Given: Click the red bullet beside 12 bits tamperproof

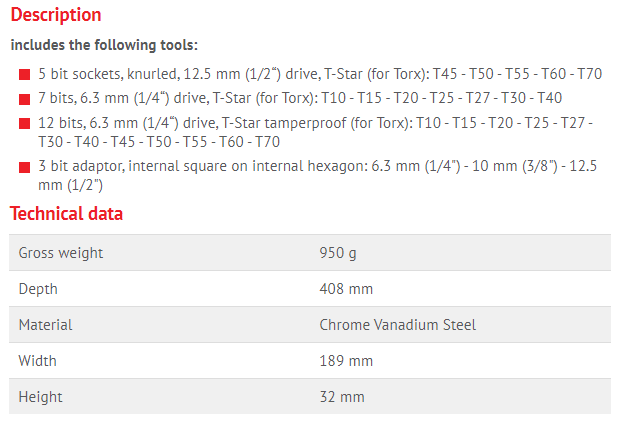Looking at the screenshot, I should point(24,124).
